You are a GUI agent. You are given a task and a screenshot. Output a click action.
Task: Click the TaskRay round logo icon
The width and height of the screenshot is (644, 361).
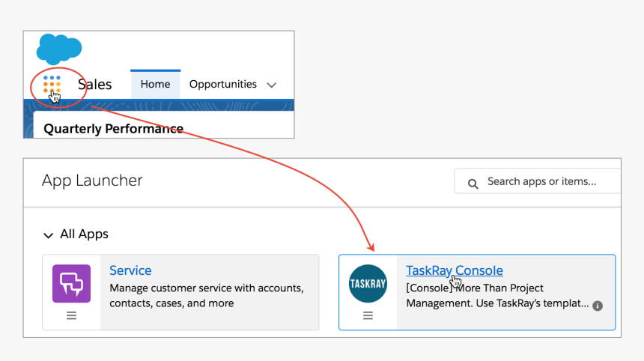click(368, 283)
